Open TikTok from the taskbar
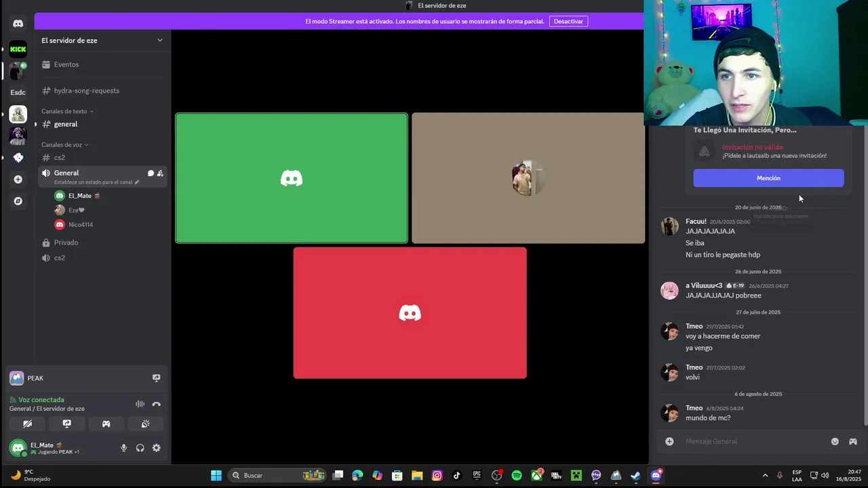Viewport: 868px width, 488px height. [457, 475]
